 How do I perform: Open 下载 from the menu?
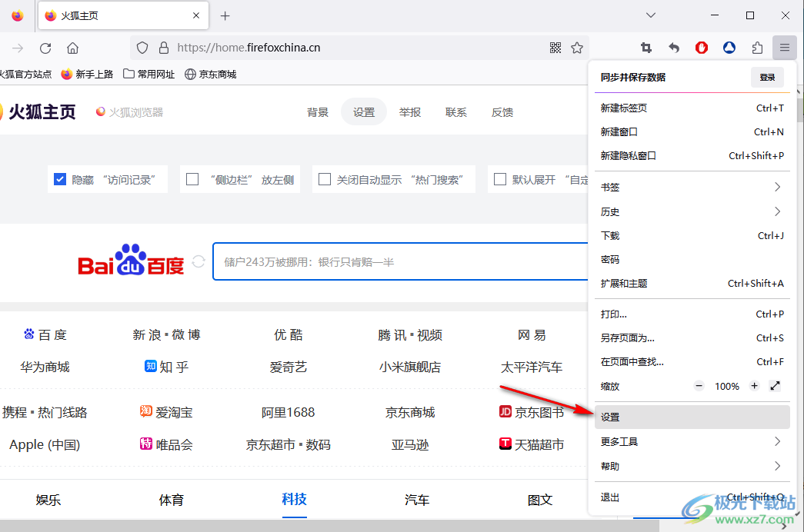pyautogui.click(x=692, y=236)
